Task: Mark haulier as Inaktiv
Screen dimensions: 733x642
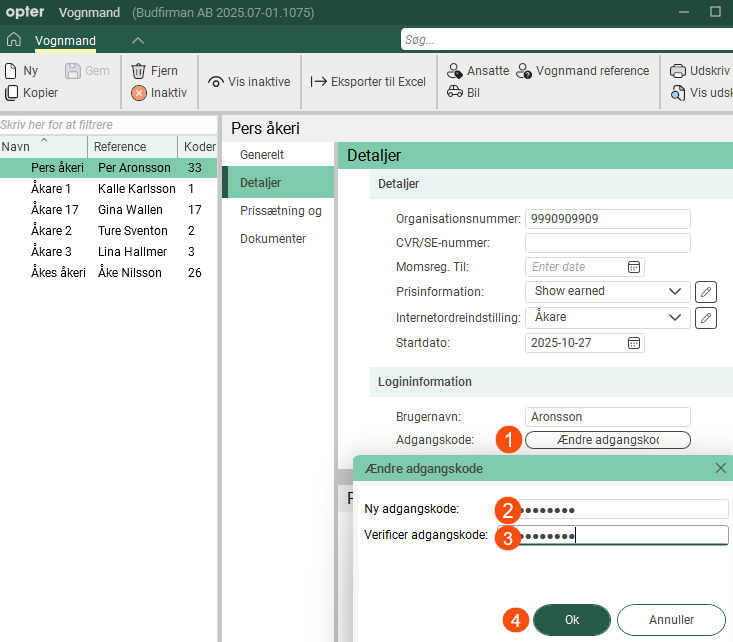Action: tap(139, 93)
